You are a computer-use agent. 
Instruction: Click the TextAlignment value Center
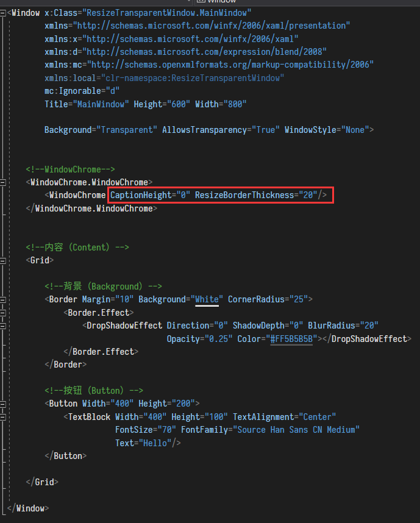point(317,417)
